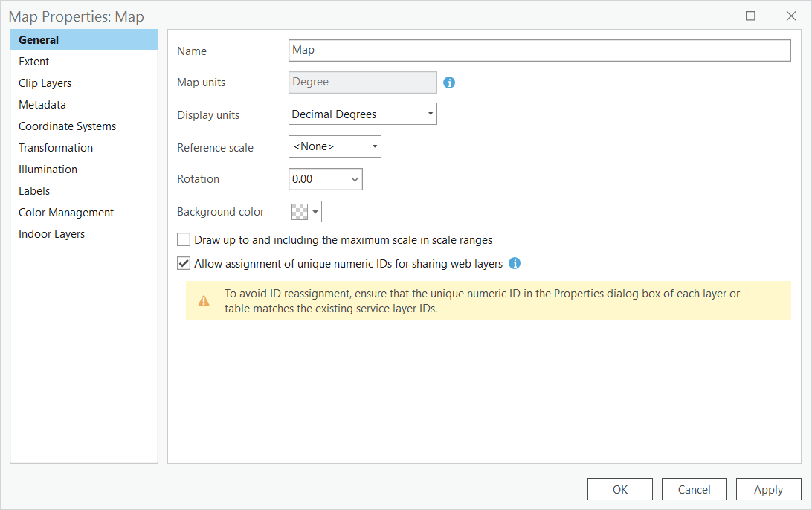Select the Background color swatch

pos(300,211)
